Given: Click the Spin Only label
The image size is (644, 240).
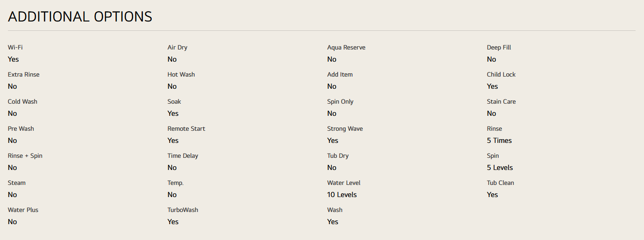Looking at the screenshot, I should click(x=340, y=102).
